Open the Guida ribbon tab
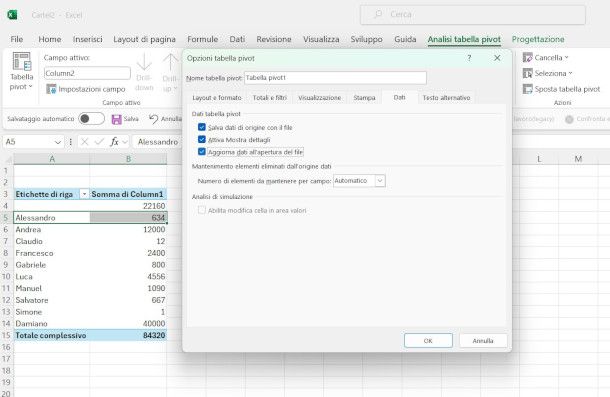Image resolution: width=610 pixels, height=397 pixels. click(x=405, y=39)
